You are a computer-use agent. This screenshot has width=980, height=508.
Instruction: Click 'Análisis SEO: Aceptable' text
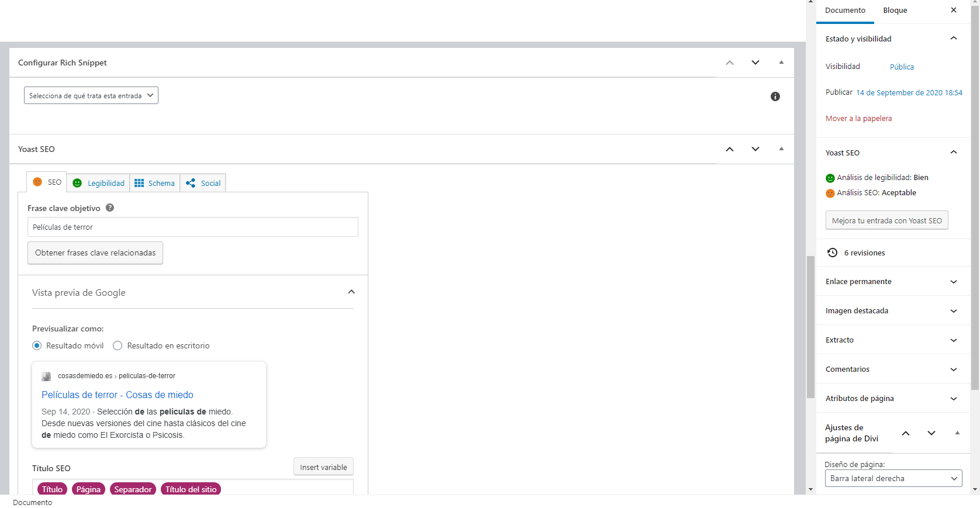point(877,193)
